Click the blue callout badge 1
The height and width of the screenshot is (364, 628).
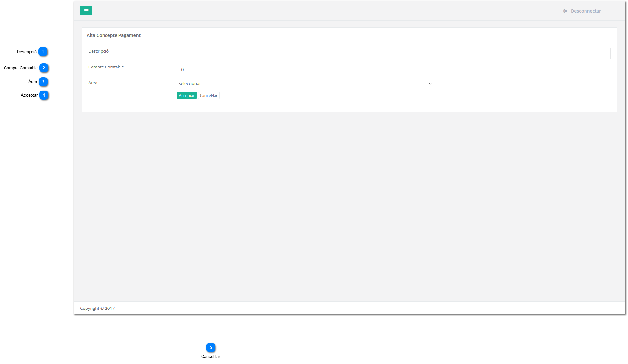(x=43, y=52)
